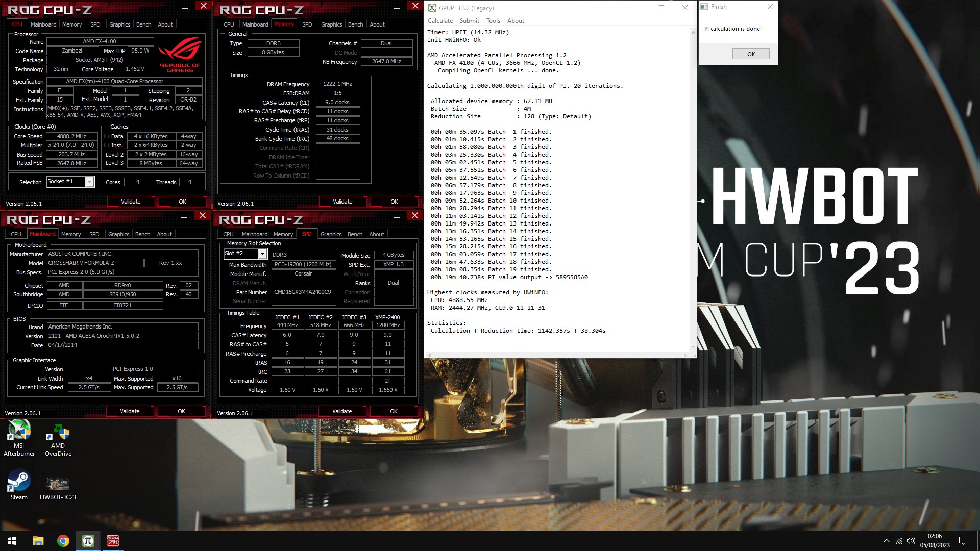
Task: Click Part Number CMD16GX3M4A2400C9 field
Action: (303, 292)
